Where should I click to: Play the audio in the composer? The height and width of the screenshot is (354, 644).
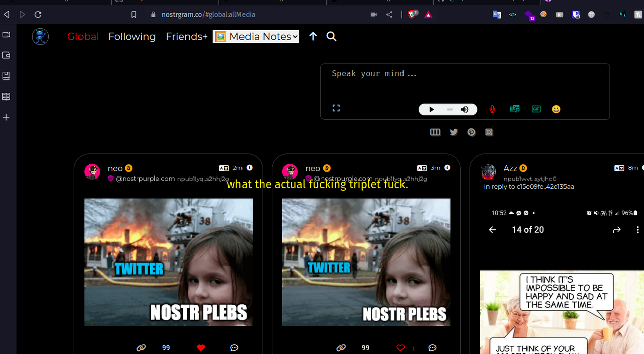431,109
